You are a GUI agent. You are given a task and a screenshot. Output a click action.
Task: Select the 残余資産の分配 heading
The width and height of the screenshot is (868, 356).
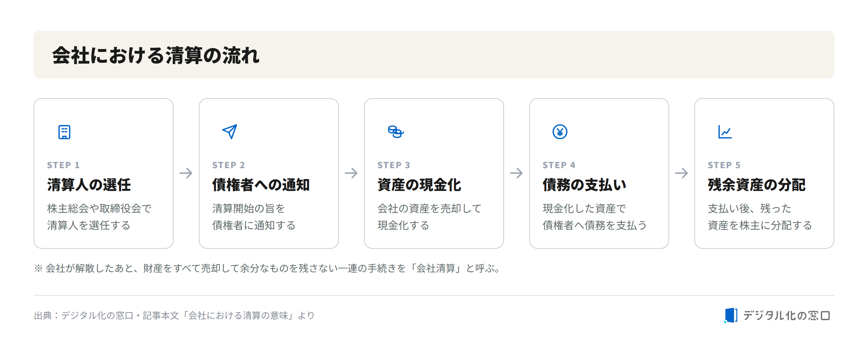coord(757,185)
